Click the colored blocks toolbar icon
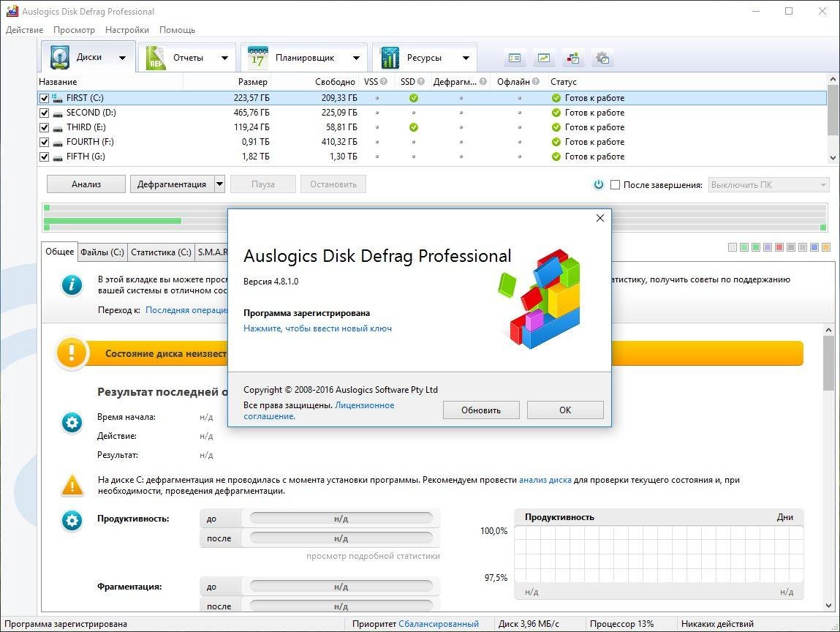 [573, 58]
